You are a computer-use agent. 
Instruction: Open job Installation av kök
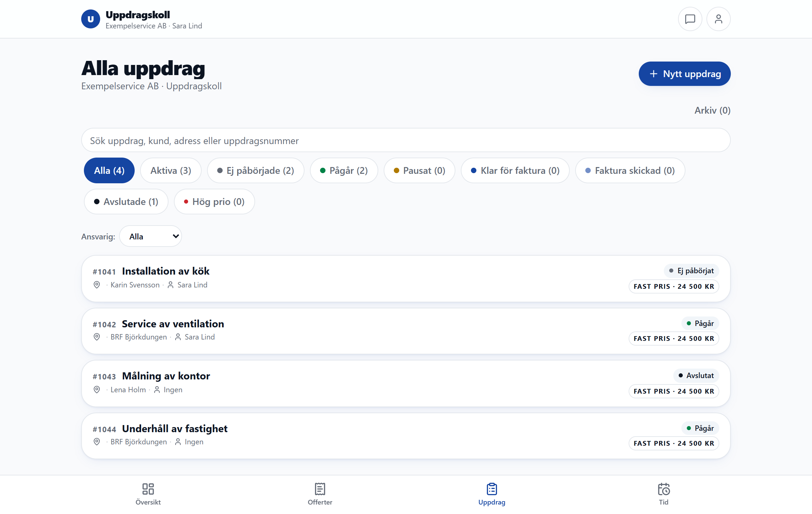click(406, 279)
